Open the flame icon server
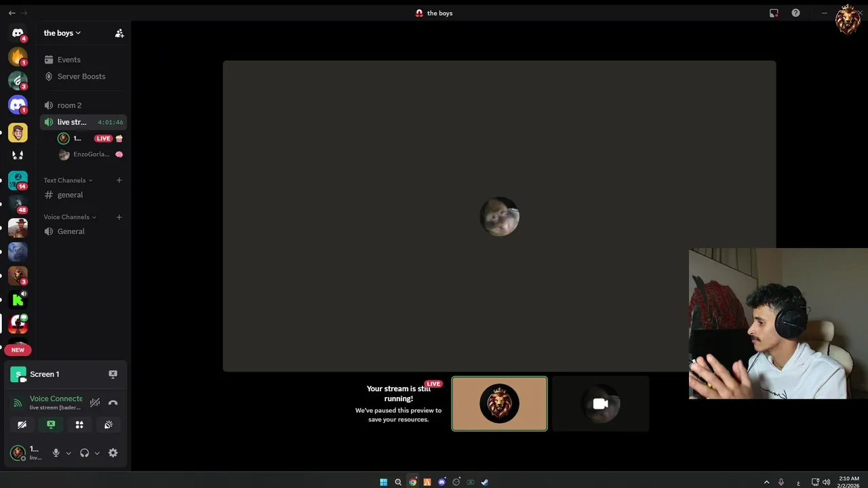 [x=18, y=57]
